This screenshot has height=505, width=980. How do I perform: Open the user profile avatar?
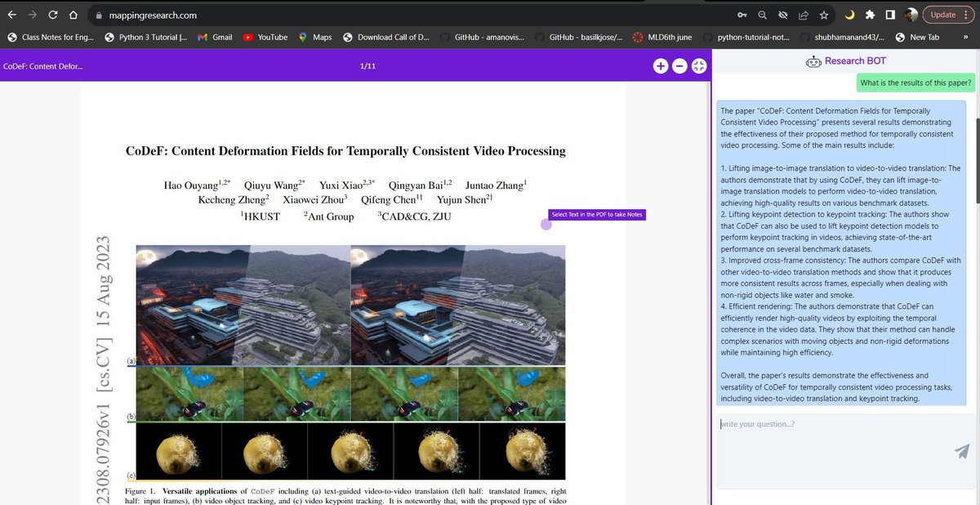911,15
